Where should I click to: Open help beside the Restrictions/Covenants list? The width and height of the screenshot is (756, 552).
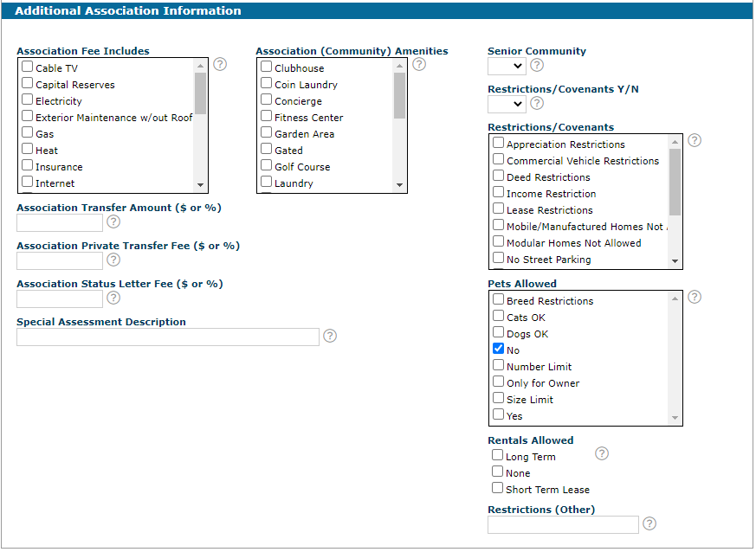(x=695, y=140)
